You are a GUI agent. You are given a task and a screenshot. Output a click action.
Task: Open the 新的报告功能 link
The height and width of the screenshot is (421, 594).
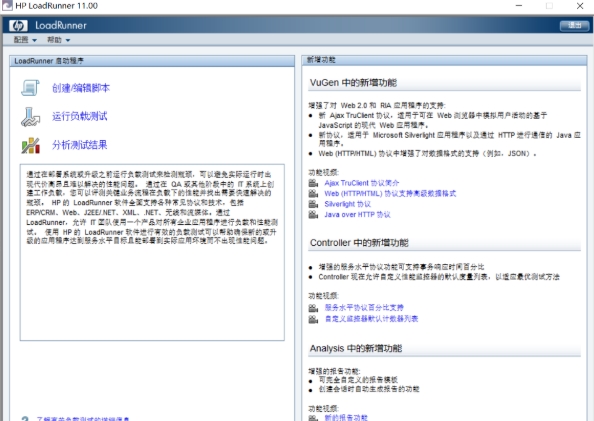pyautogui.click(x=346, y=417)
